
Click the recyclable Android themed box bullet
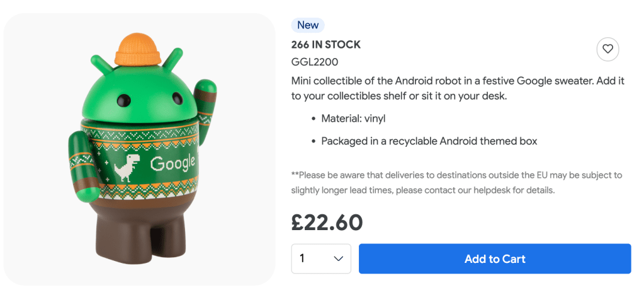click(x=429, y=141)
